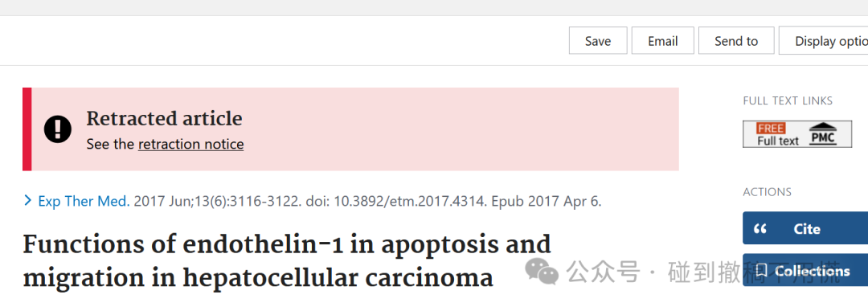Click the quotation mark Cite icon

tap(760, 228)
